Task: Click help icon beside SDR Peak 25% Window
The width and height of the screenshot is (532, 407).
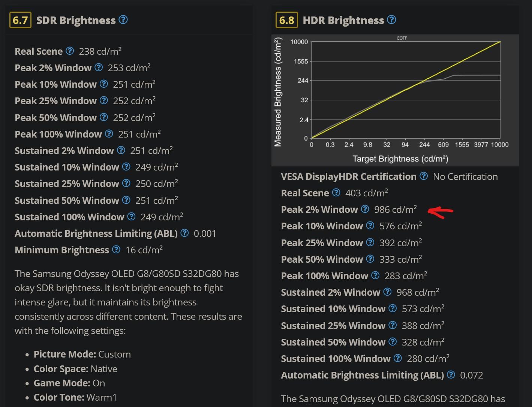Action: [104, 100]
